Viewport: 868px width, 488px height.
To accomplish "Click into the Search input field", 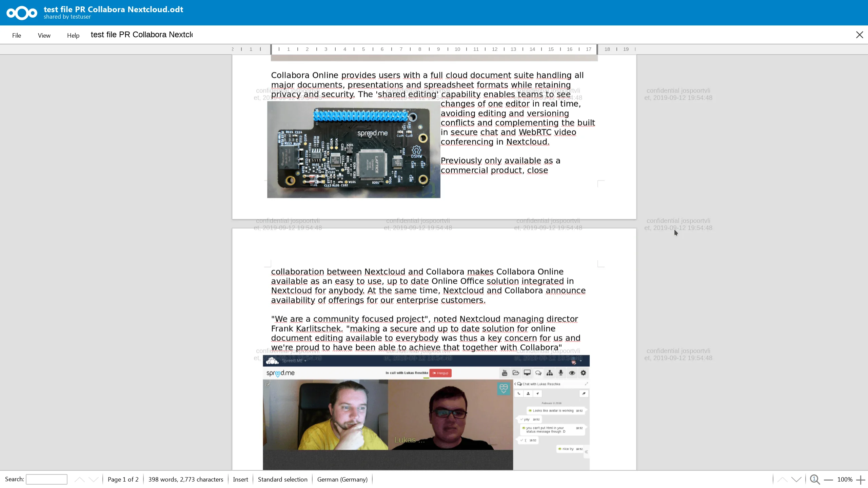I will coord(47,479).
